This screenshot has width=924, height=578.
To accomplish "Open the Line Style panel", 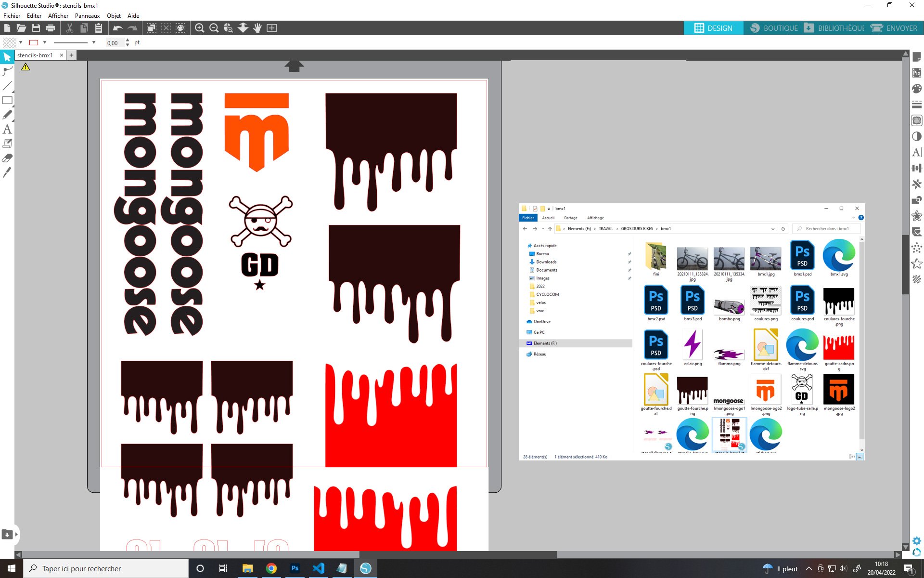I will pos(917,105).
